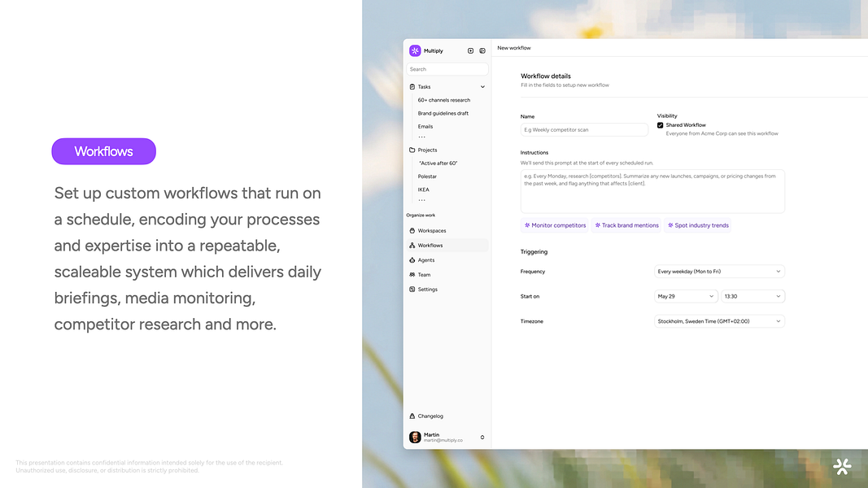The image size is (868, 488).
Task: Show more tasks via ellipsis under Emails
Action: [422, 137]
